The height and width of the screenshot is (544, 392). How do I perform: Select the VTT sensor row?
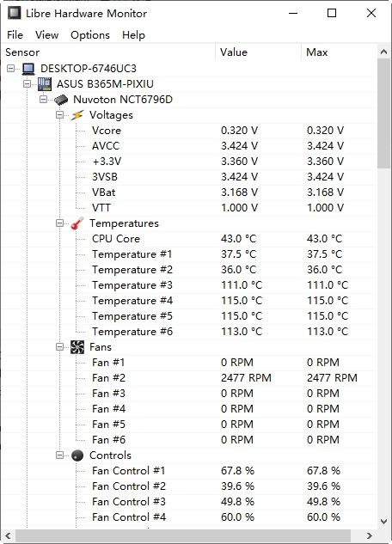pyautogui.click(x=190, y=208)
